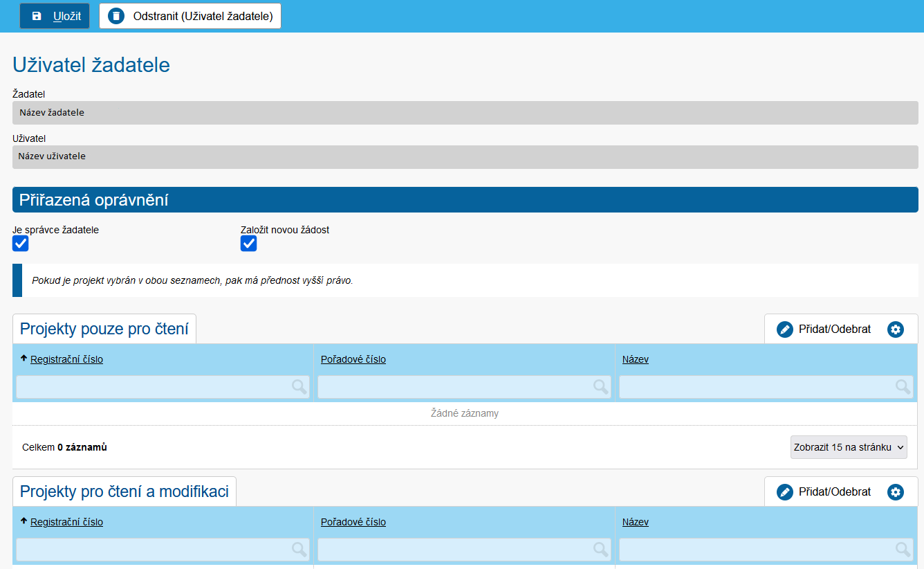Uncheck the Založit novou žádost checkbox

pyautogui.click(x=248, y=244)
